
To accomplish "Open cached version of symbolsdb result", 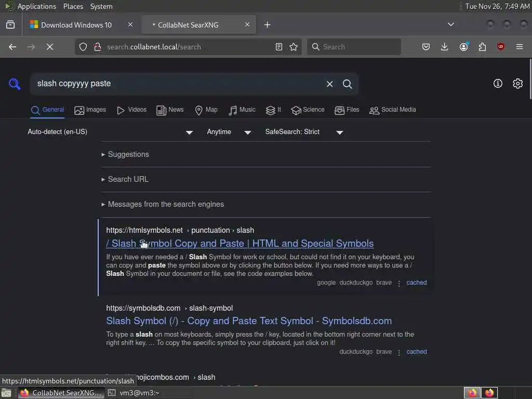I will (417, 352).
